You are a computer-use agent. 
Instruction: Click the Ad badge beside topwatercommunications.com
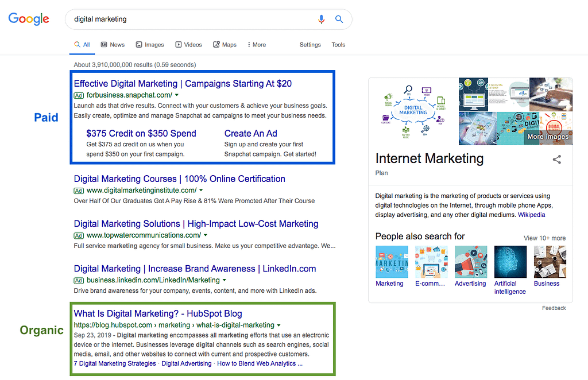tap(78, 236)
